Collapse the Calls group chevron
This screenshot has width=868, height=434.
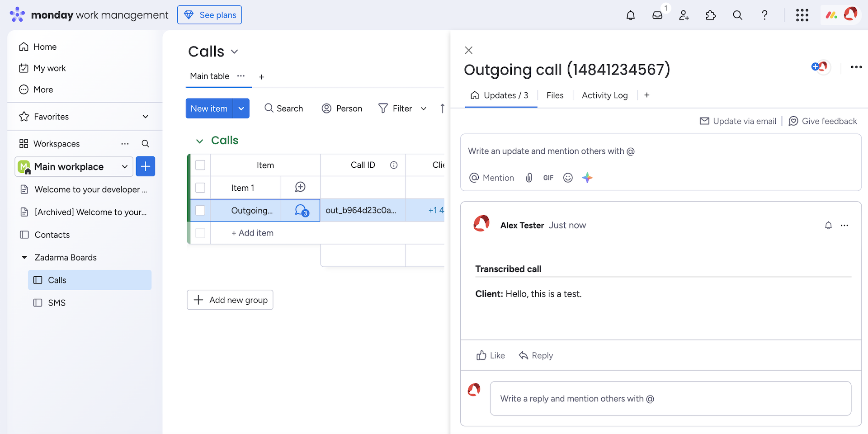tap(199, 141)
